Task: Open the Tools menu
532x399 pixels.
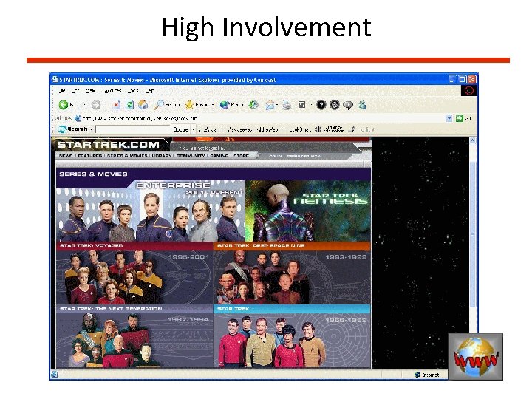Action: [133, 91]
